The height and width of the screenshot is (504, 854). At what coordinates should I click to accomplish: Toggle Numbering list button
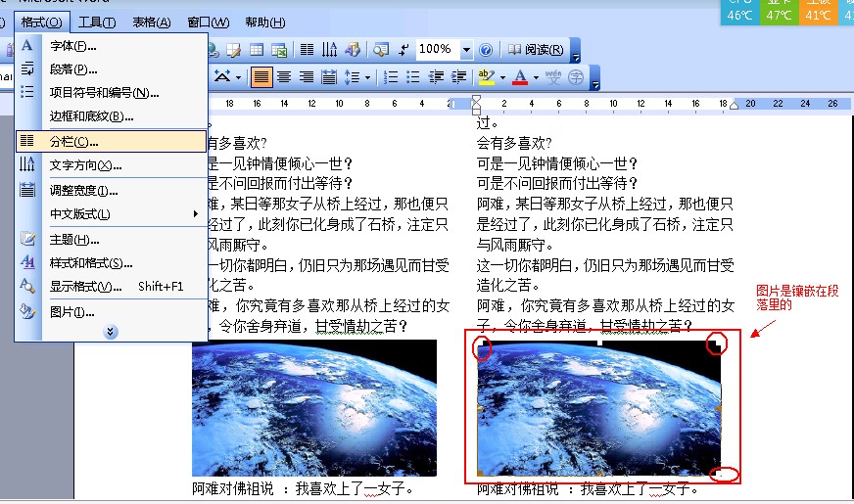coord(391,77)
